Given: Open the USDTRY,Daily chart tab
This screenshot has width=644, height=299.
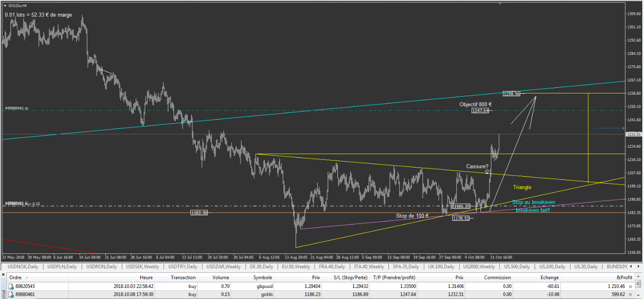Looking at the screenshot, I should point(182,267).
